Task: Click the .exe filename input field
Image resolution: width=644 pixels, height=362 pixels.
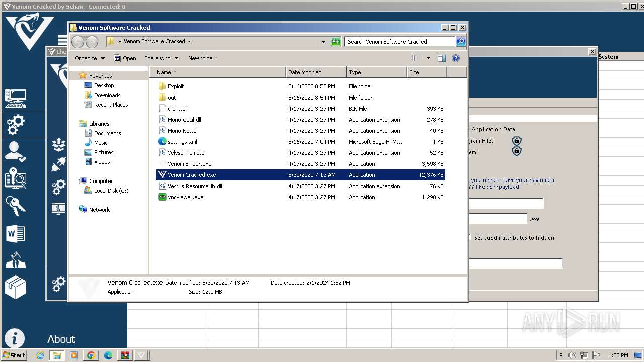Action: [x=498, y=218]
